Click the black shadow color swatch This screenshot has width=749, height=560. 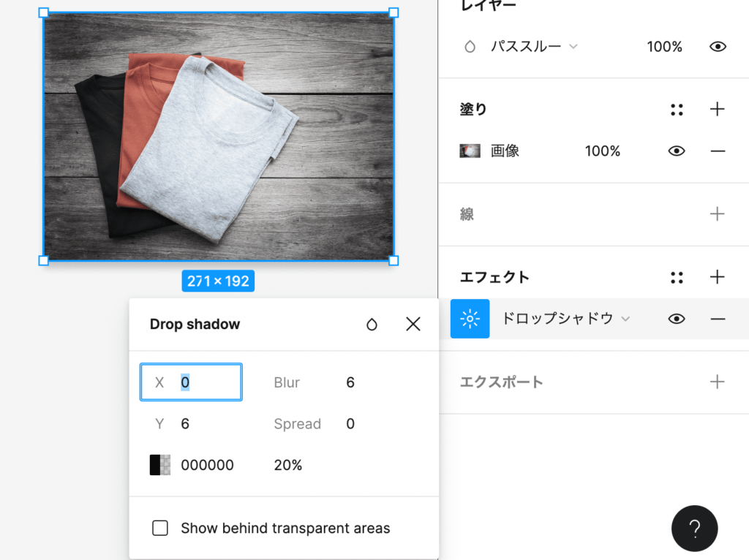click(159, 465)
